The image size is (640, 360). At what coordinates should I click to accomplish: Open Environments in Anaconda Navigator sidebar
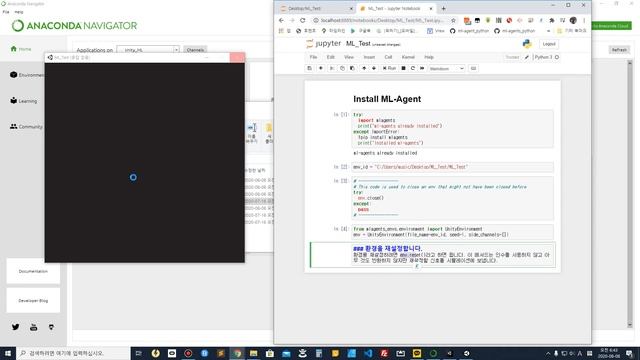(27, 75)
